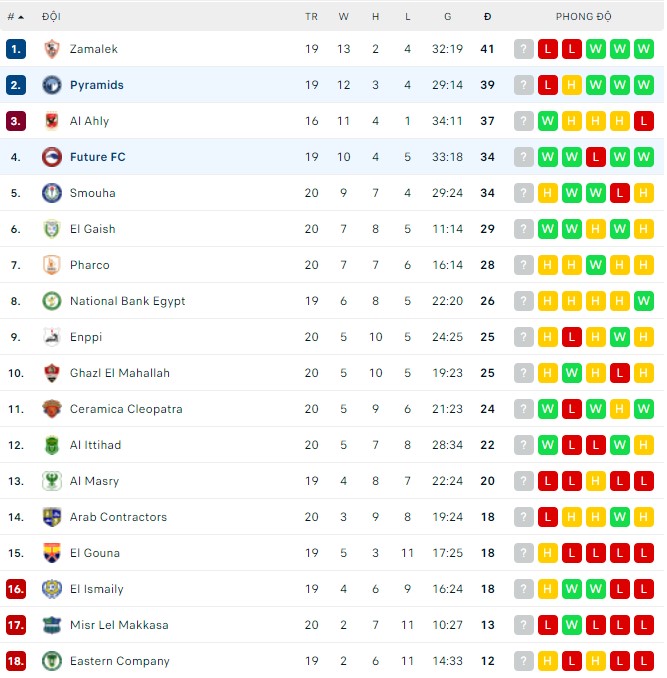Click the ĐỘI column header
Viewport: 667px width, 678px height.
coord(51,17)
